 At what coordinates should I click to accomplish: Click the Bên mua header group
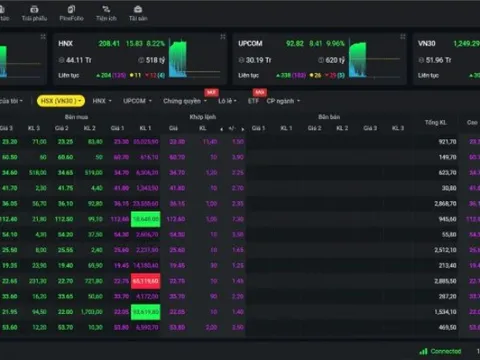coord(76,117)
